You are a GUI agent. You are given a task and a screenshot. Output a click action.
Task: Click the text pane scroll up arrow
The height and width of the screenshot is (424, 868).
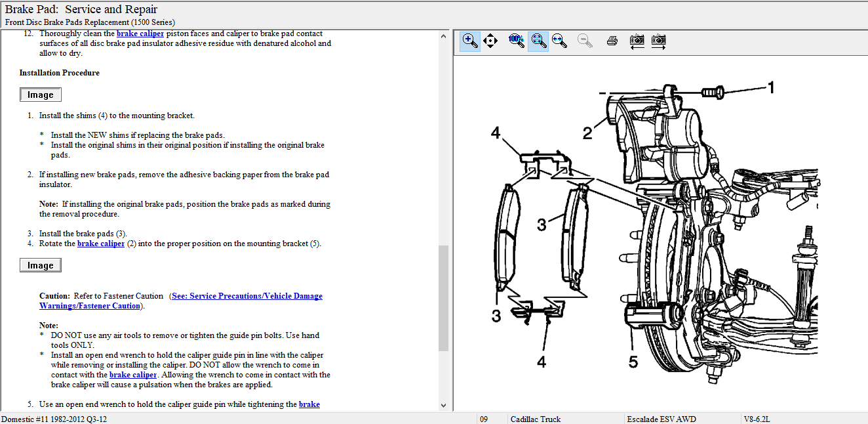[x=443, y=36]
